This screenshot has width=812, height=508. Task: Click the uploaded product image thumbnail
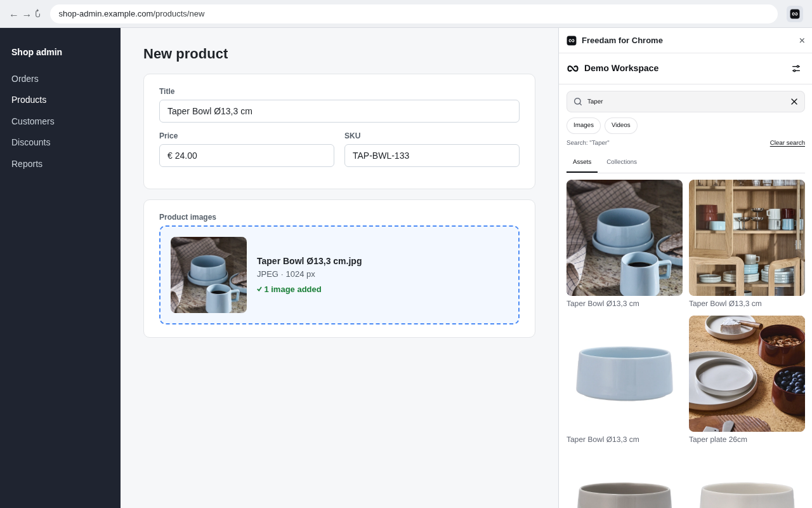(209, 275)
